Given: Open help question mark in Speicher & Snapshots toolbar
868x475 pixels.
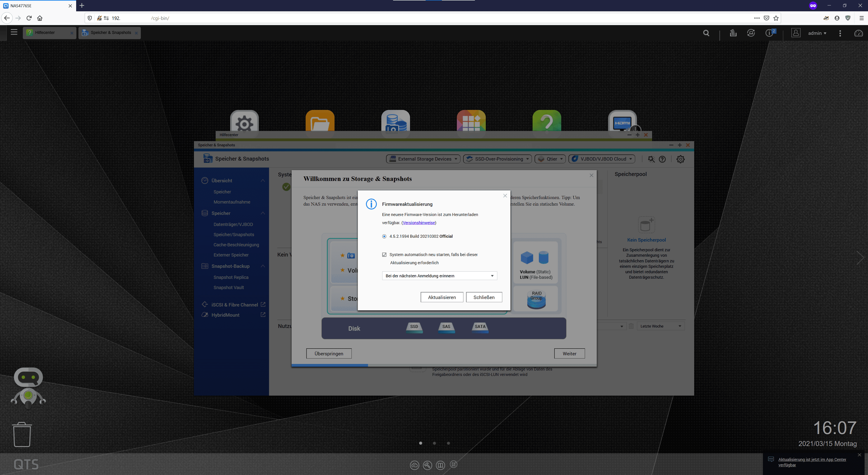Looking at the screenshot, I should click(662, 159).
